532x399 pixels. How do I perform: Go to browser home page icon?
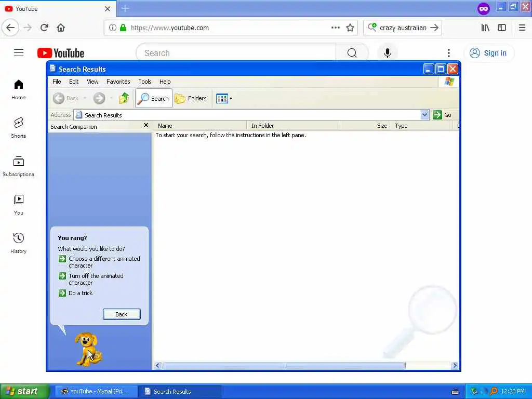(x=61, y=28)
